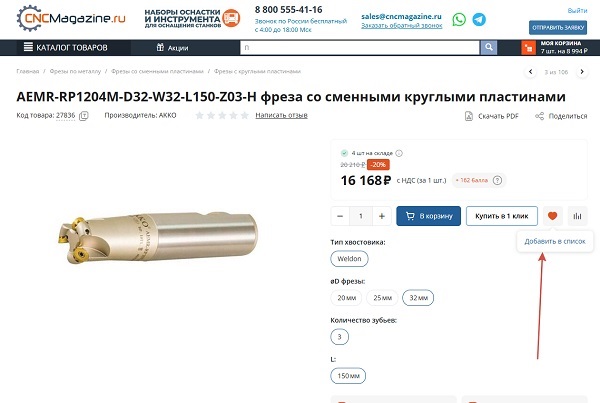600x403 pixels.
Task: Add item with В корзину button
Action: coord(429,216)
